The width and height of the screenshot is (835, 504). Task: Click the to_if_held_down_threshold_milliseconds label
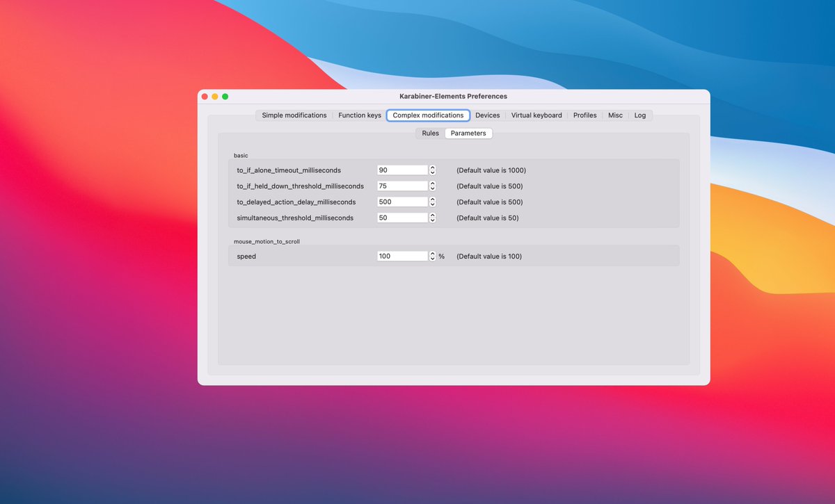301,186
